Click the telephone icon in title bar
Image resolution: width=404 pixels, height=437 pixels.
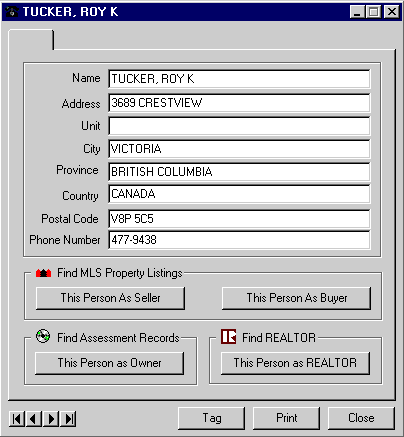[12, 12]
